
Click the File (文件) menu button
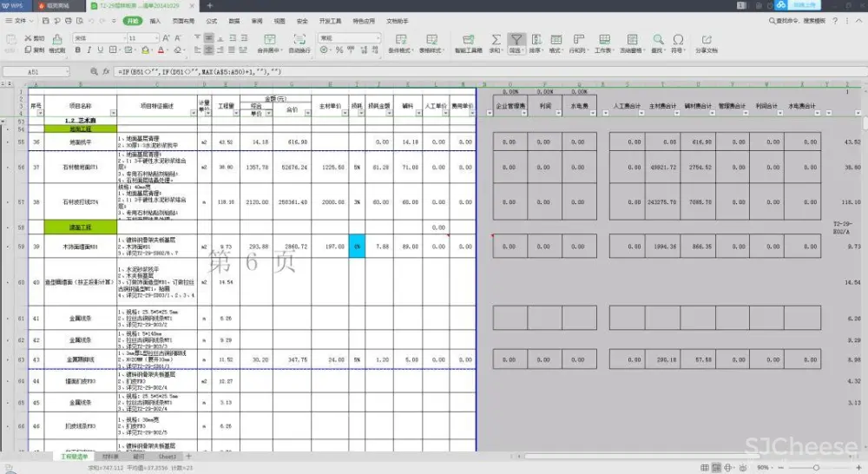pos(19,19)
